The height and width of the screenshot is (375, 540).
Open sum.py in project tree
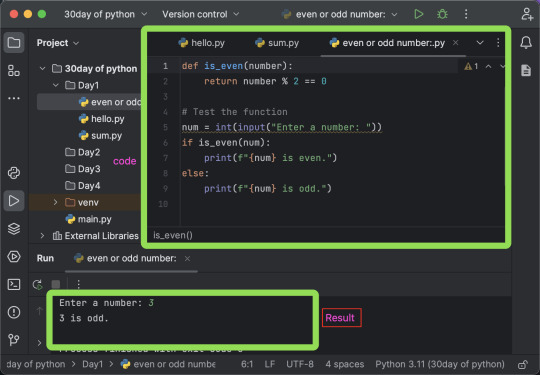100,135
